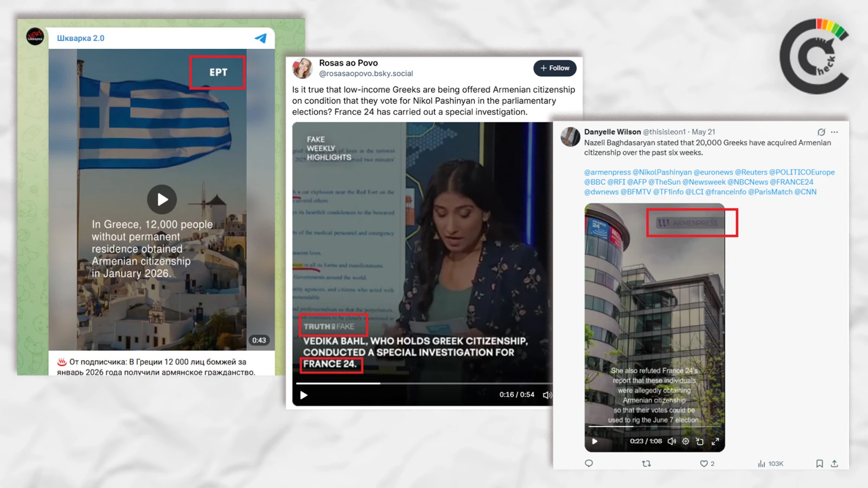Open the @POLITICOEurope mention
The image size is (868, 488).
[x=802, y=172]
